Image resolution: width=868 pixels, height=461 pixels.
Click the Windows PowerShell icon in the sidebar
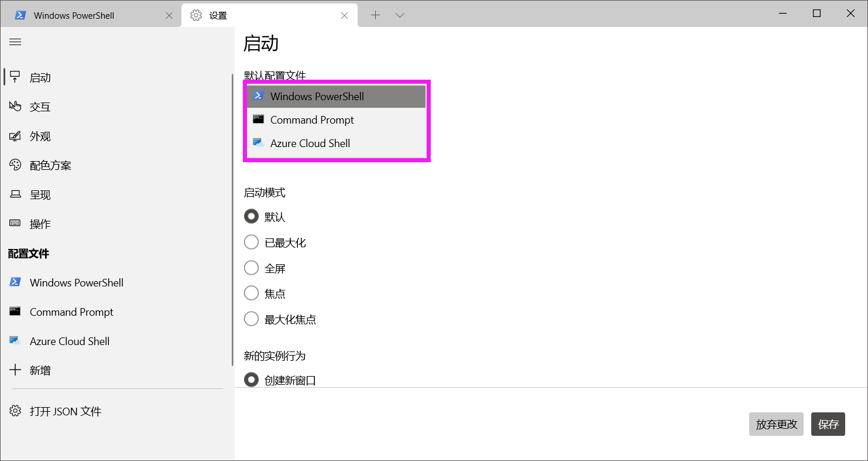15,282
